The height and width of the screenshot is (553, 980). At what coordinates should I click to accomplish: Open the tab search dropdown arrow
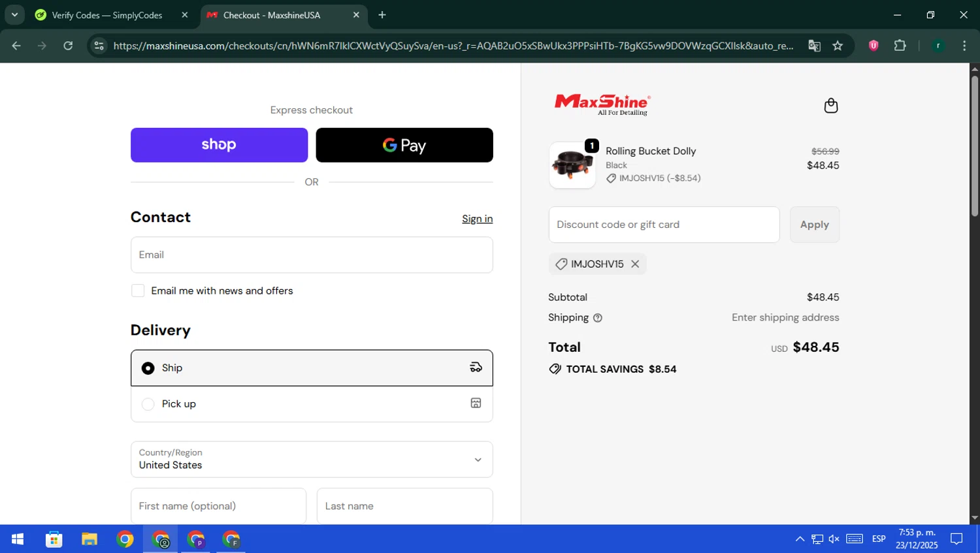coord(14,15)
